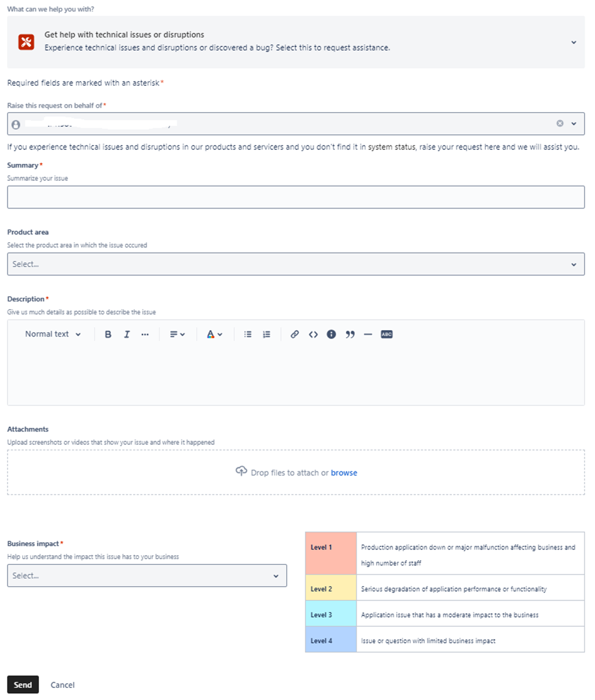The image size is (595, 700).
Task: Open the text color picker
Action: [x=214, y=335]
